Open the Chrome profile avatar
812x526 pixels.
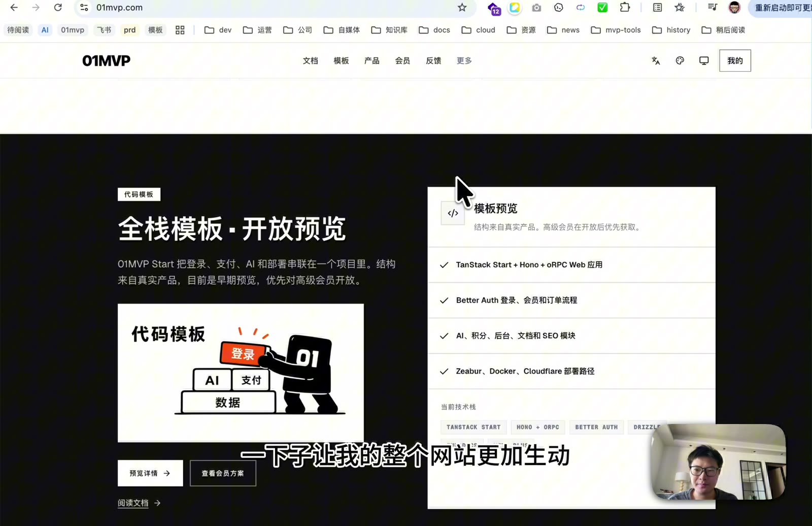click(x=734, y=8)
